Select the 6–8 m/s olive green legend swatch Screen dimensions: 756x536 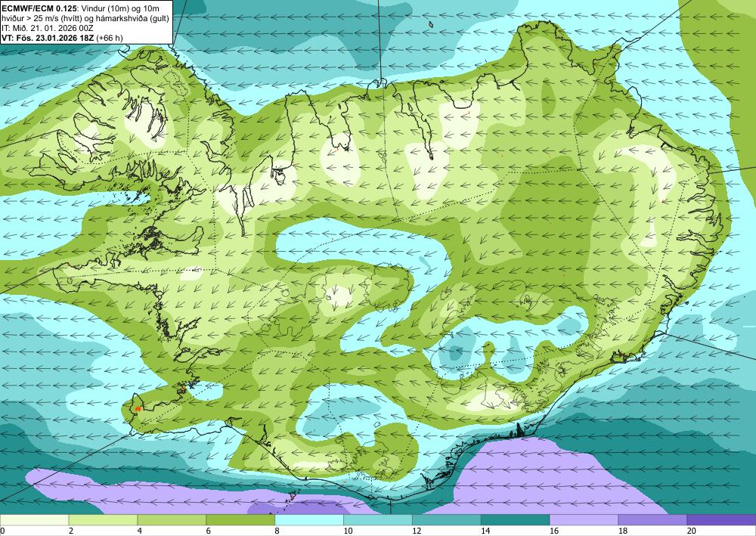pyautogui.click(x=240, y=520)
